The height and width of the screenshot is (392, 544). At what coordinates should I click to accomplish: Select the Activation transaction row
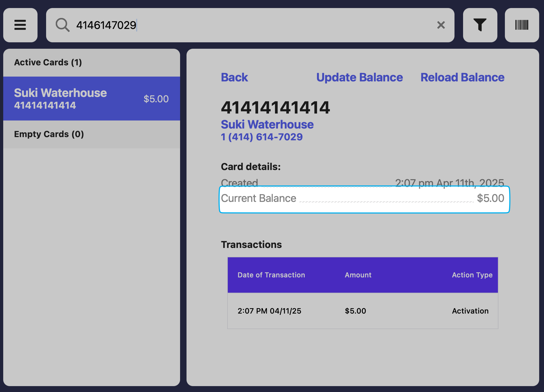pyautogui.click(x=363, y=311)
